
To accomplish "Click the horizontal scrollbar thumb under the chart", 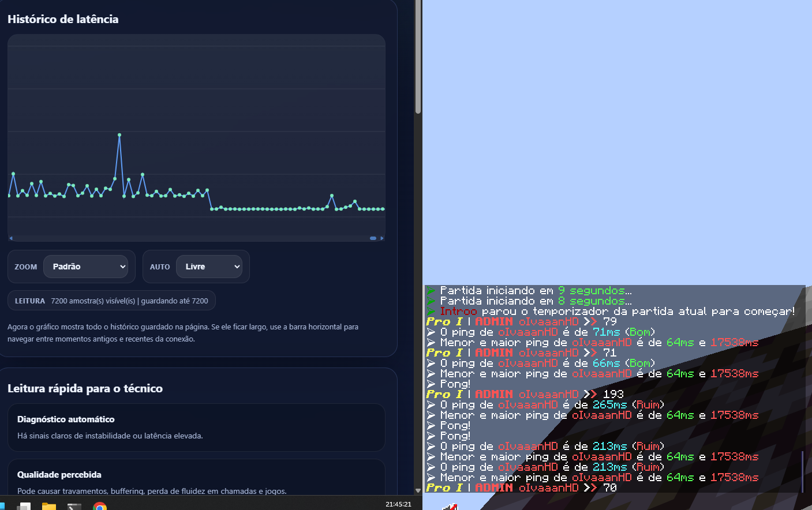I will pyautogui.click(x=372, y=237).
